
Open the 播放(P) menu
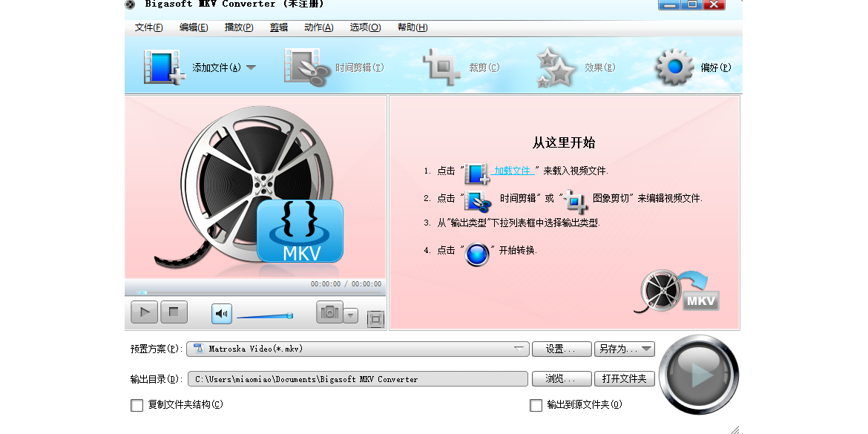click(x=239, y=27)
